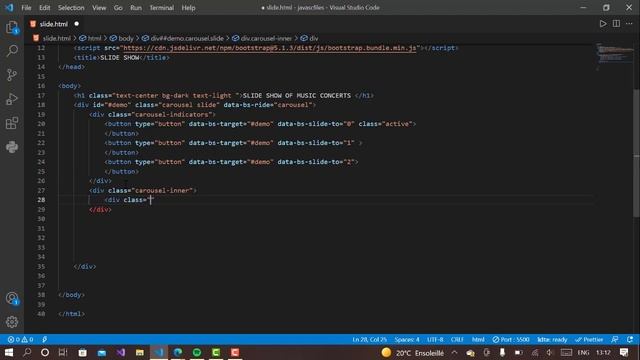Open errors and warnings in status bar
This screenshot has height=360, width=640.
click(x=20, y=340)
